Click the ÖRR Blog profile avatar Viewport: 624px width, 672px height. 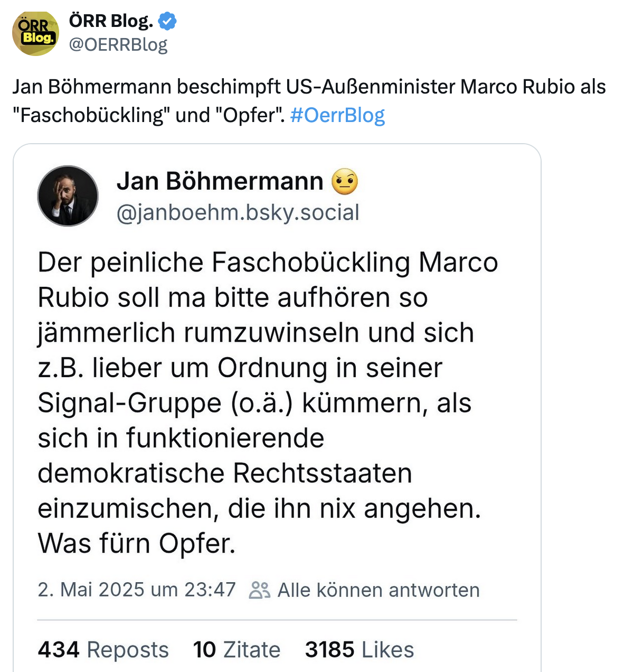click(35, 33)
